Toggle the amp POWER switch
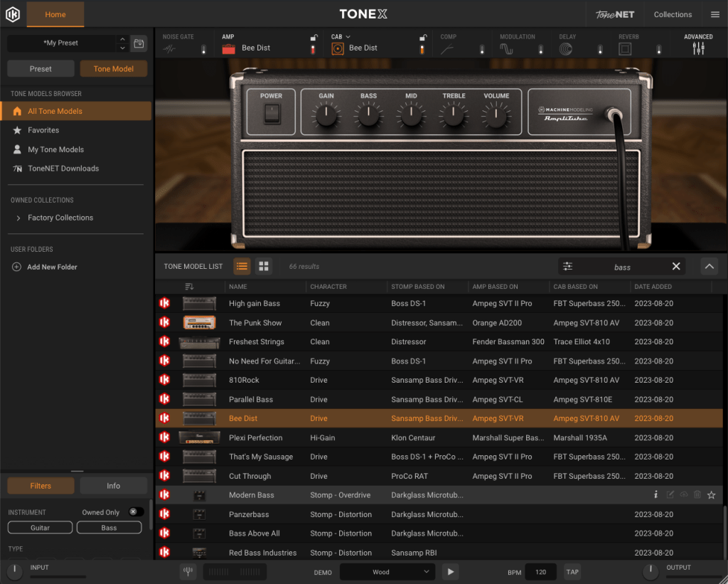 [271, 112]
